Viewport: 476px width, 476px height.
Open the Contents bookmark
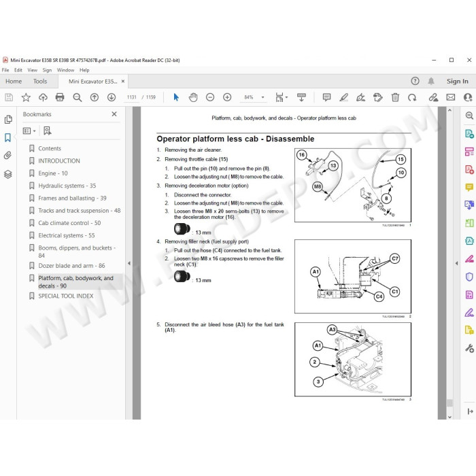[x=50, y=148]
